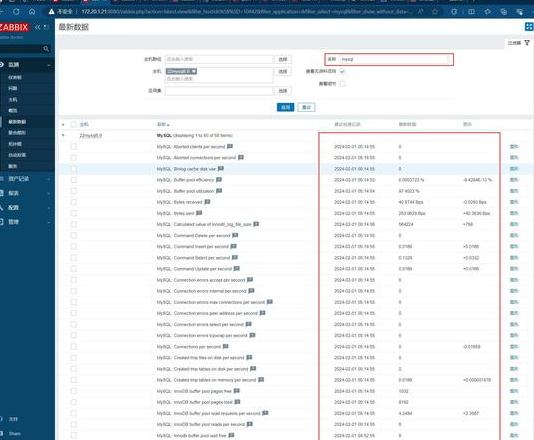The image size is (534, 440).
Task: Check the select-all checkbox in table header
Action: click(73, 124)
